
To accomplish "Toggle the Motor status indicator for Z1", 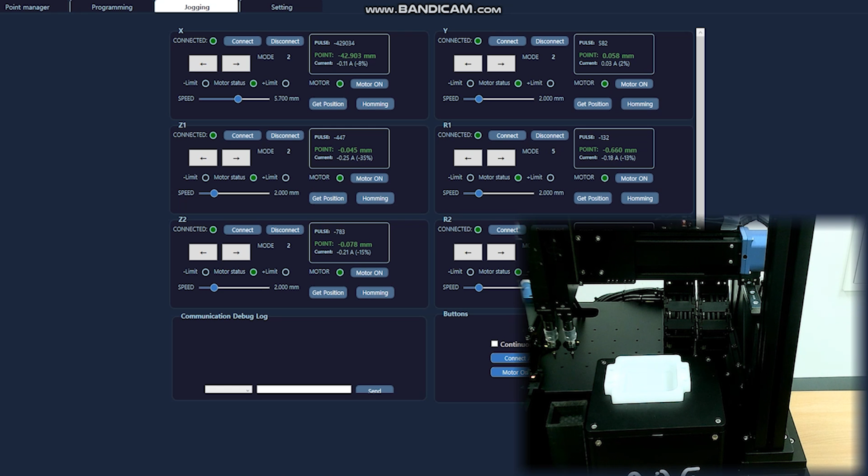I will [253, 177].
